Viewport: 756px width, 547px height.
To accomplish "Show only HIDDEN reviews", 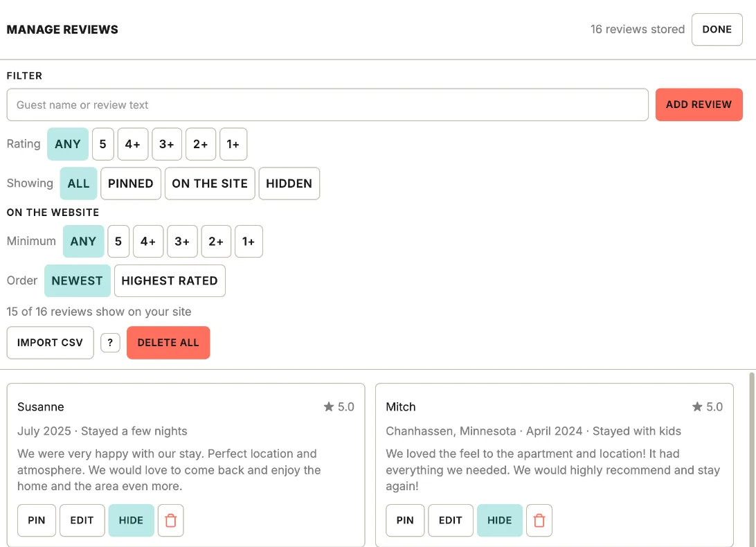I will tap(289, 183).
